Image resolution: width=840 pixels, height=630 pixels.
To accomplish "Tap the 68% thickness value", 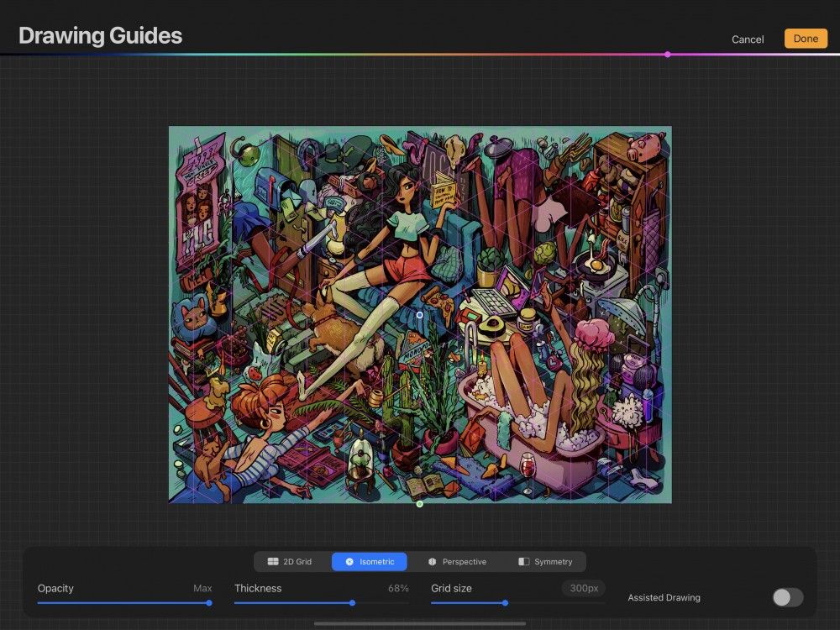I will [x=397, y=588].
